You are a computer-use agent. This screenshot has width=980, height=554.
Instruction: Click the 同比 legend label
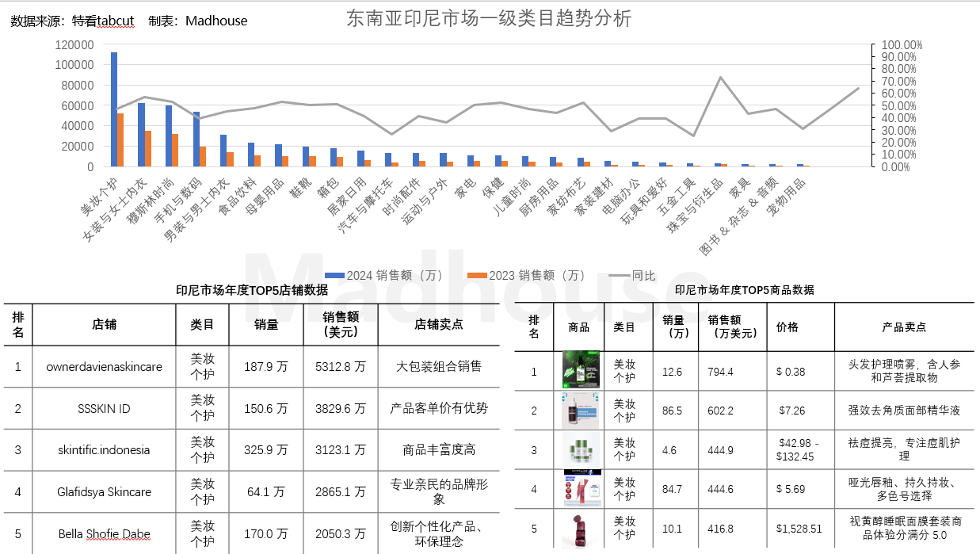[644, 276]
